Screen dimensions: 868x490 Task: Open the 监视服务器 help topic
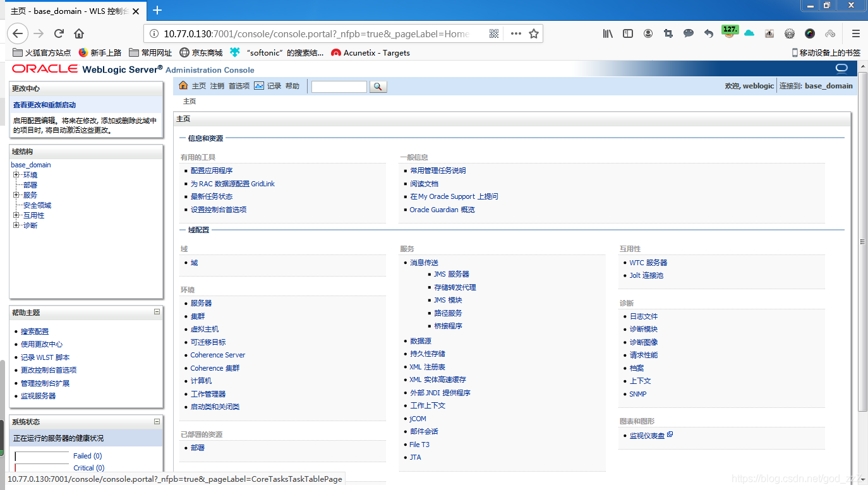tap(39, 396)
